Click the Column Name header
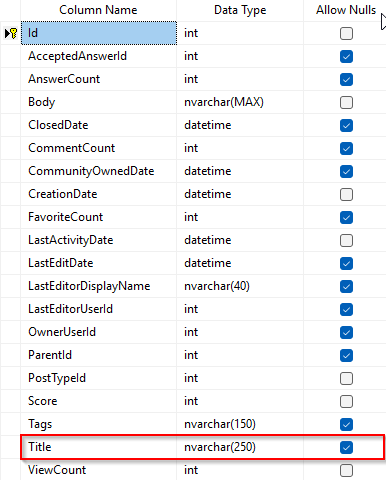 (98, 10)
